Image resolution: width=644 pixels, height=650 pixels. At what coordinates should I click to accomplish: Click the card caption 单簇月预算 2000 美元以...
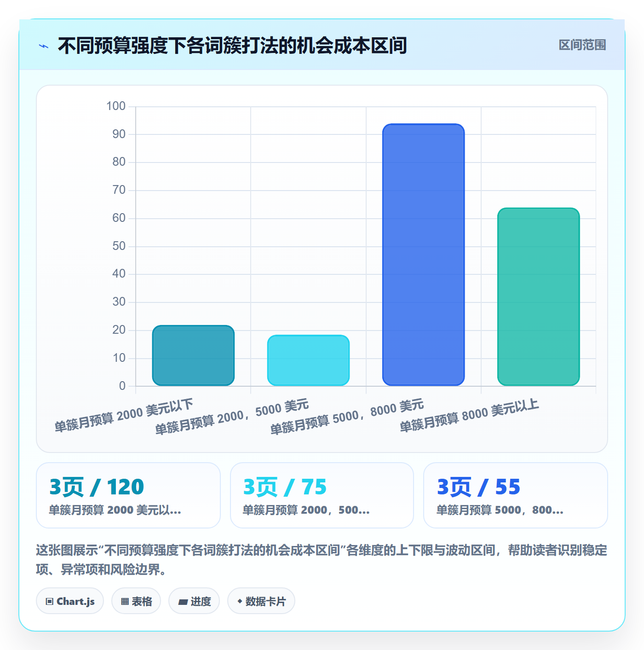[115, 510]
